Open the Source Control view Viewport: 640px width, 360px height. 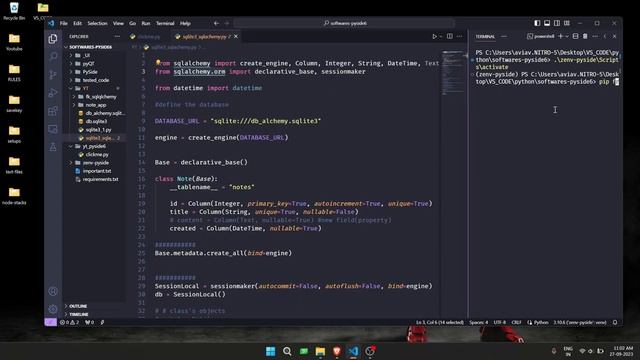[53, 75]
